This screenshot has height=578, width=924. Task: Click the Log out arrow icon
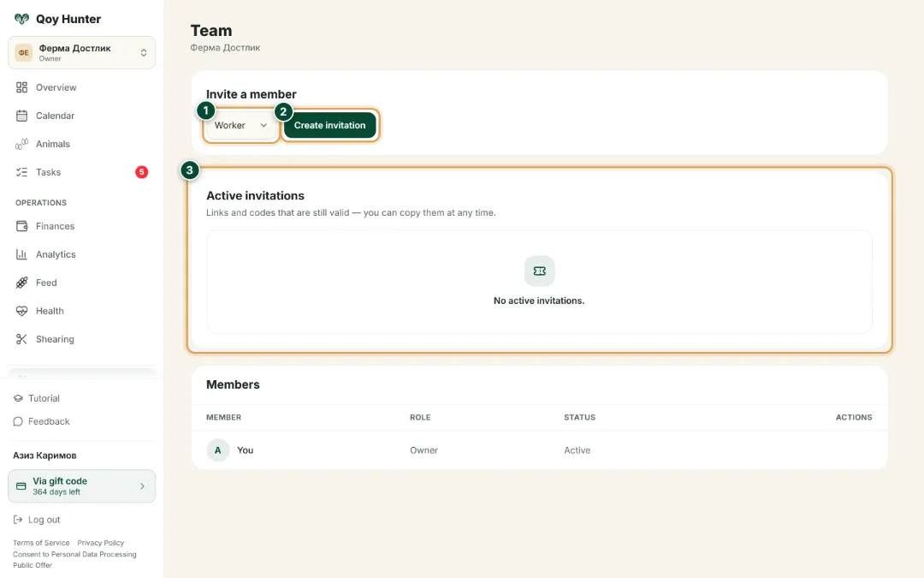point(18,520)
